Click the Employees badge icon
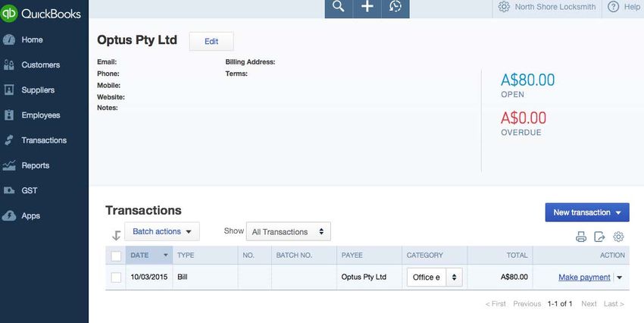Screen dimensions: 644x323 pyautogui.click(x=9, y=115)
